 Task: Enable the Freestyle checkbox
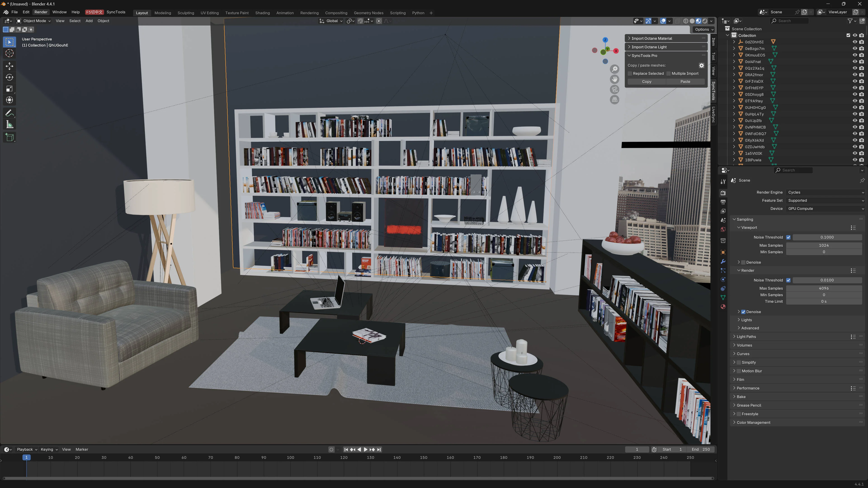739,414
